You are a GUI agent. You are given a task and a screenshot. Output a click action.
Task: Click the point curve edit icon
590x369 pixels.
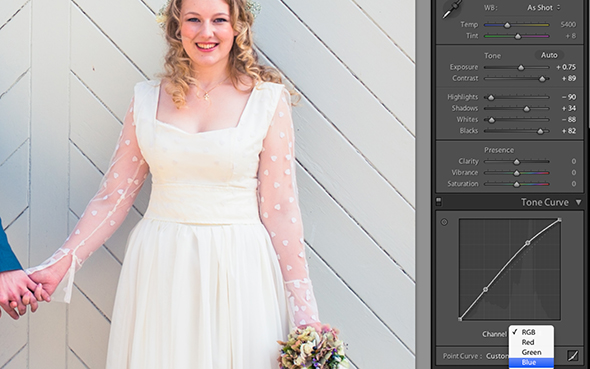tap(573, 355)
